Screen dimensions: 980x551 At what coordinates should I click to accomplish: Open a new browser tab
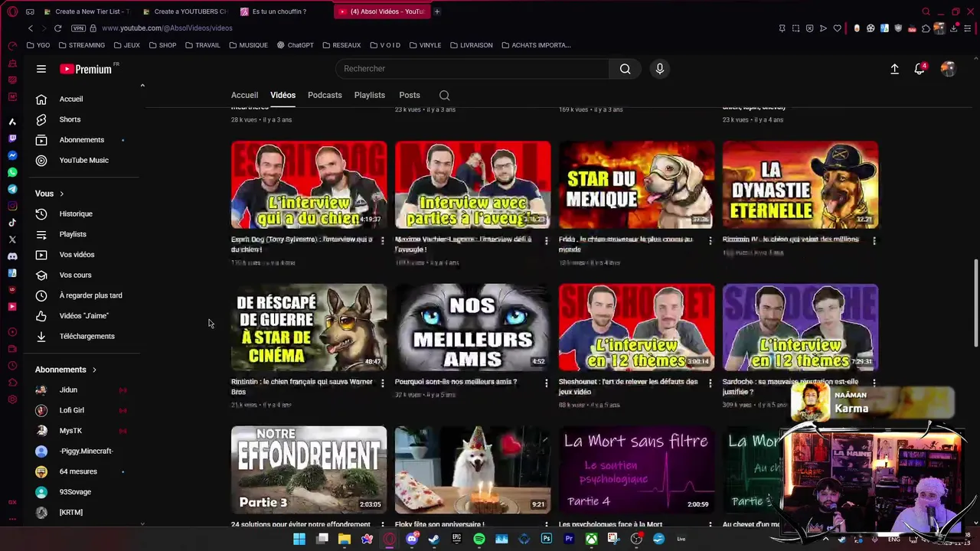437,11
